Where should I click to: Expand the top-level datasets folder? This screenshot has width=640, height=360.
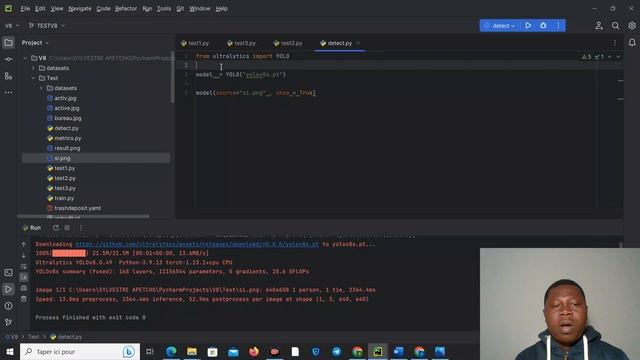coord(33,68)
